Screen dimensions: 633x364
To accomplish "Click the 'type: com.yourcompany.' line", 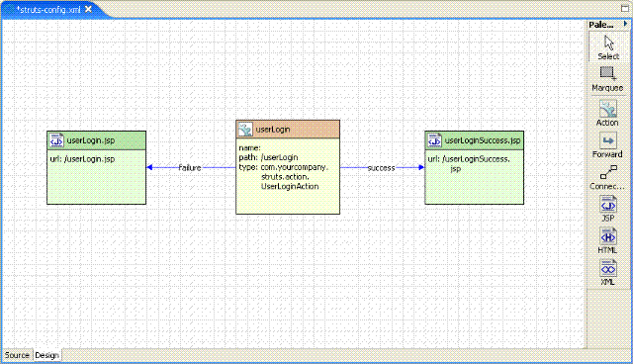I will [284, 167].
